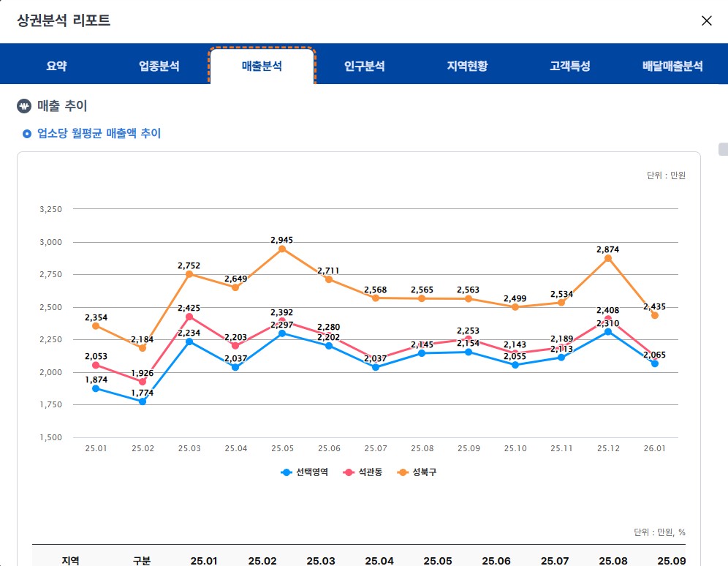Open the 25.01 column in the data table
Image resolution: width=728 pixels, height=566 pixels.
205,560
